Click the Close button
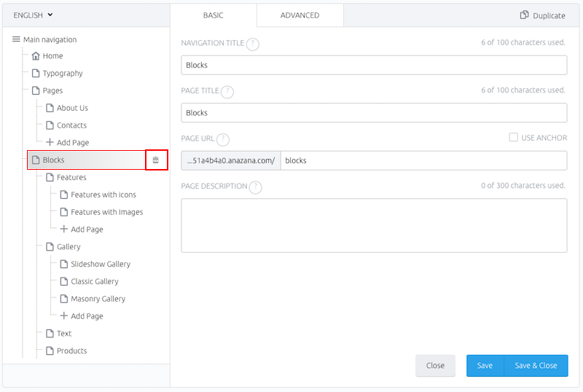This screenshot has height=392, width=583. [435, 366]
